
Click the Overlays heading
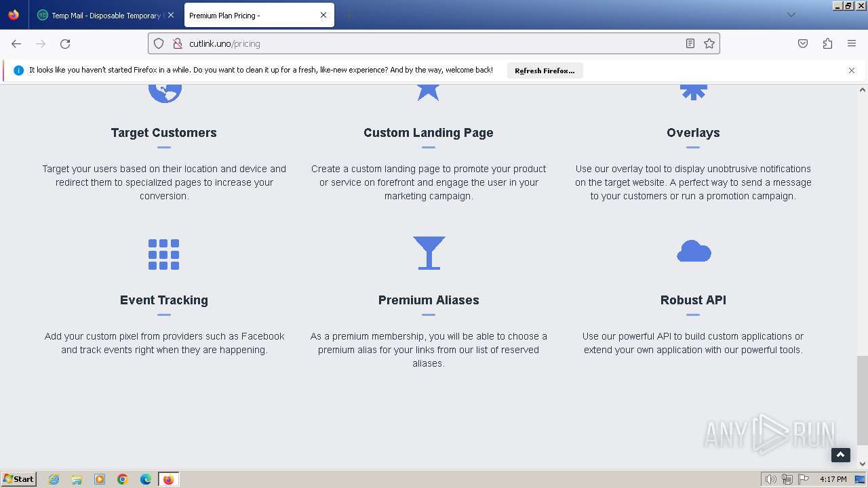[x=693, y=133]
